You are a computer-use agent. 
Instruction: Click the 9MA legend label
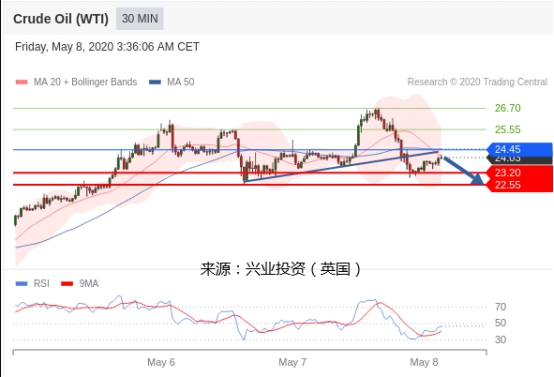[x=89, y=283]
